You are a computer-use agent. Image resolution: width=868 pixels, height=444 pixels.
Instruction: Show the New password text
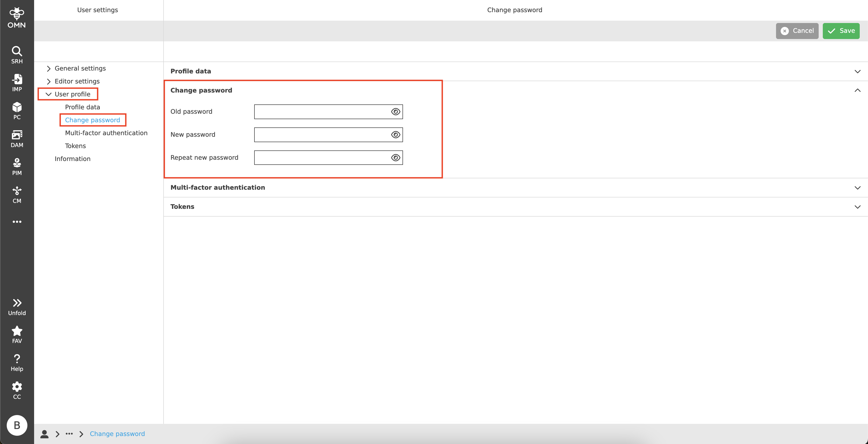395,134
